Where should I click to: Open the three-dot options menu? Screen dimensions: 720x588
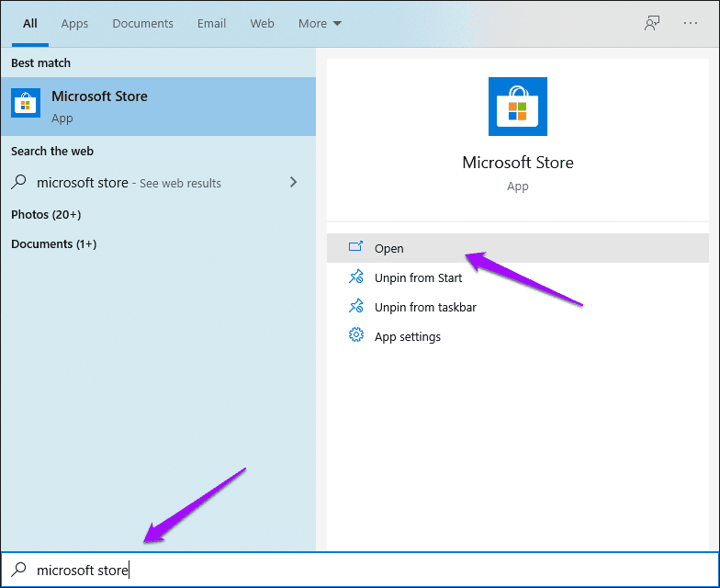pyautogui.click(x=691, y=23)
